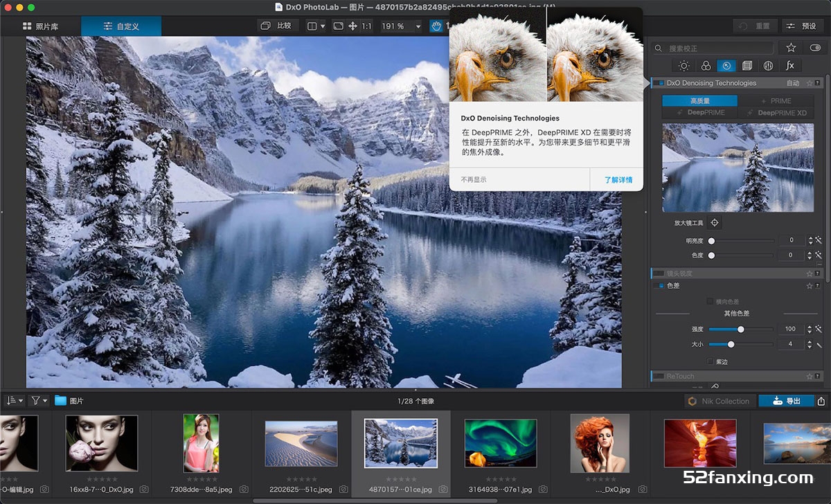The height and width of the screenshot is (504, 831).
Task: Activate the hand pan tool
Action: point(437,26)
